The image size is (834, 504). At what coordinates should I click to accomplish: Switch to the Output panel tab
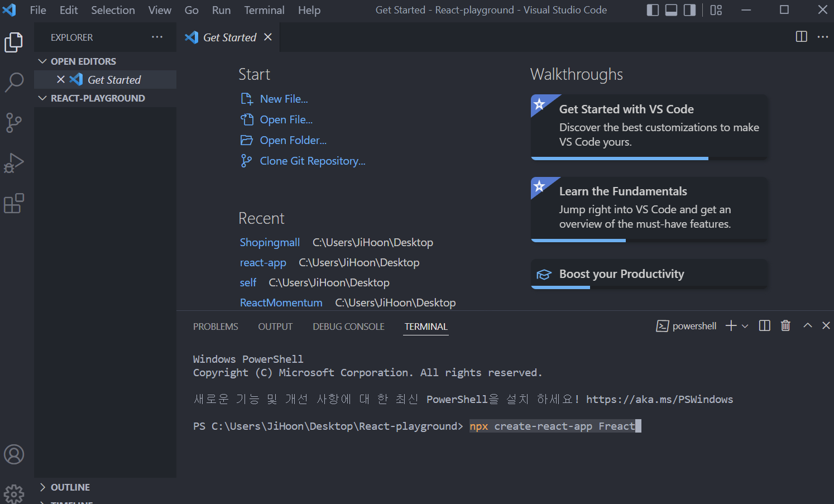pyautogui.click(x=275, y=327)
